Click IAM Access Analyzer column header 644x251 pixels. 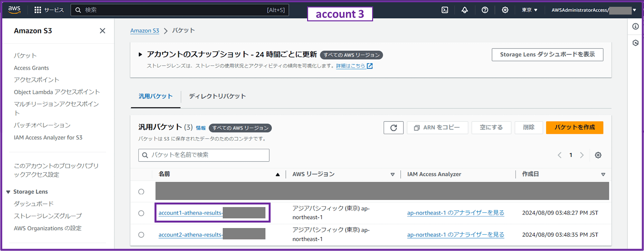click(x=434, y=174)
